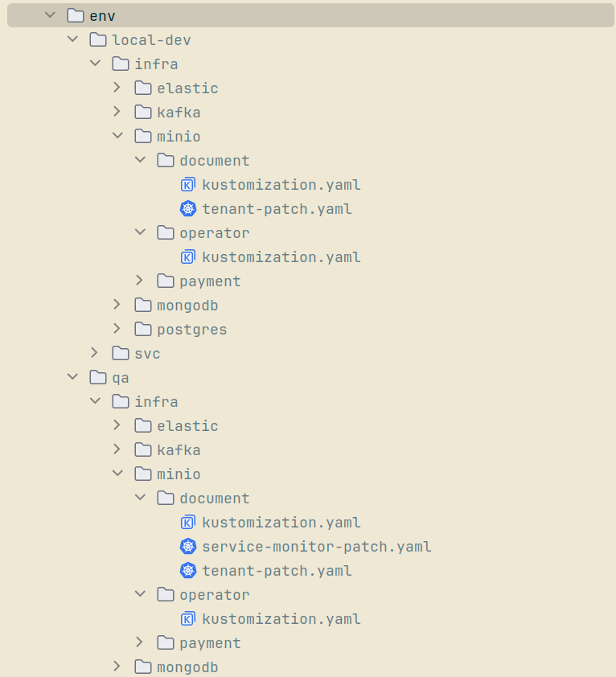Click the Kubernetes icon beside service-monitor-patch.yaml
This screenshot has height=677, width=616.
pos(188,547)
